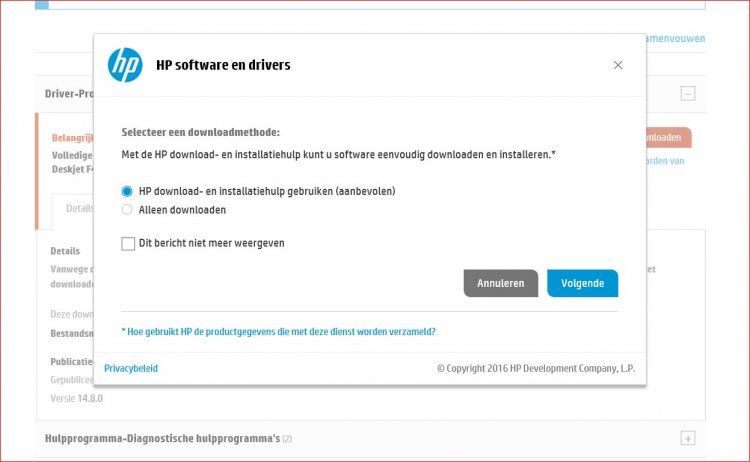The width and height of the screenshot is (750, 462).
Task: Open the productgegevens info link
Action: click(x=278, y=331)
